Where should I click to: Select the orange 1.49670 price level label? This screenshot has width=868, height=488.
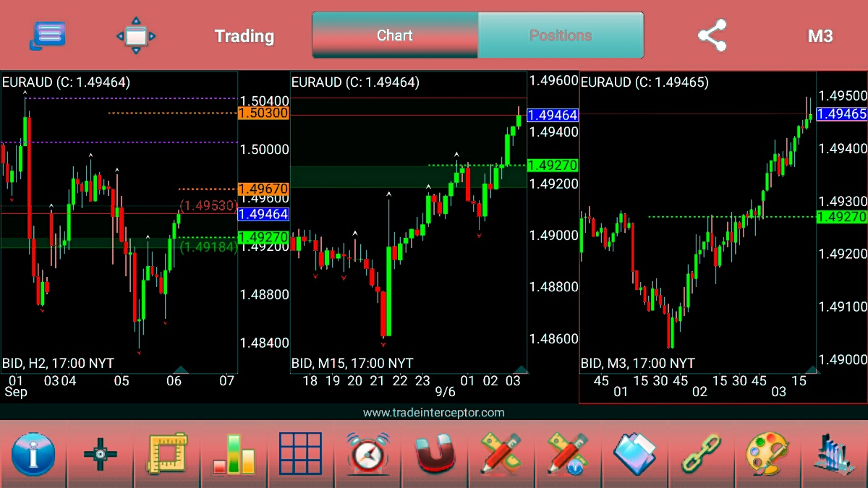point(263,189)
